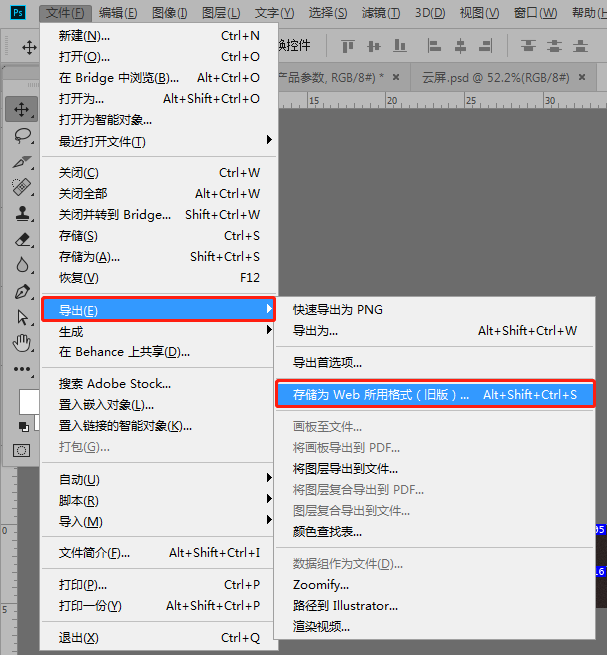The height and width of the screenshot is (655, 607).
Task: Close the 产品参数 document tab
Action: [x=396, y=77]
